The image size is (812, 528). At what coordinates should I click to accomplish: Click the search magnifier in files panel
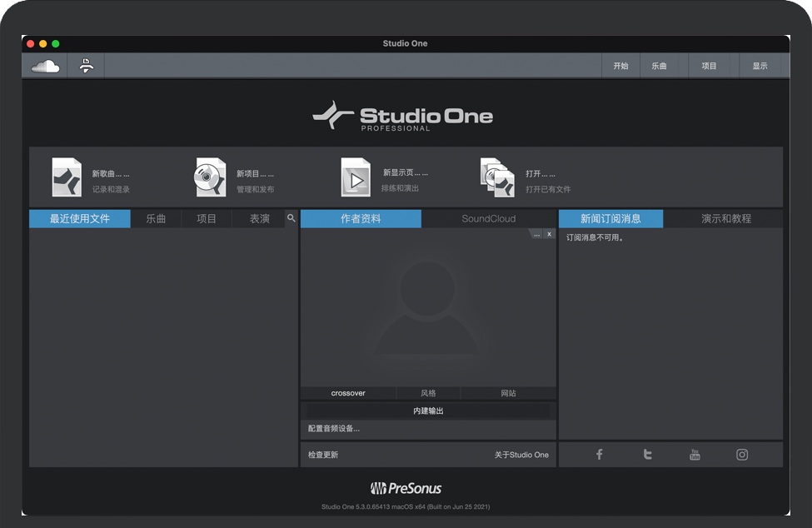[291, 218]
